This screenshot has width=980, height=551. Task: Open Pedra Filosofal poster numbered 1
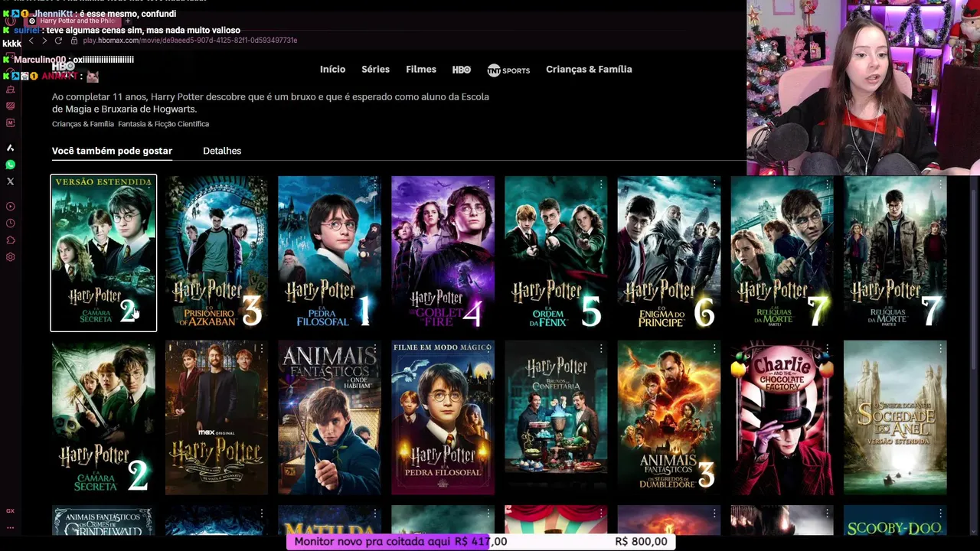[330, 253]
